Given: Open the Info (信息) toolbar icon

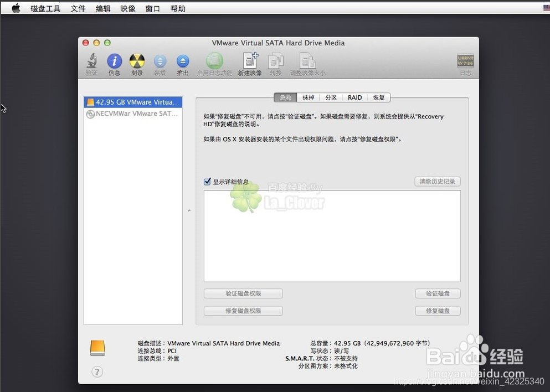Looking at the screenshot, I should click(x=114, y=61).
